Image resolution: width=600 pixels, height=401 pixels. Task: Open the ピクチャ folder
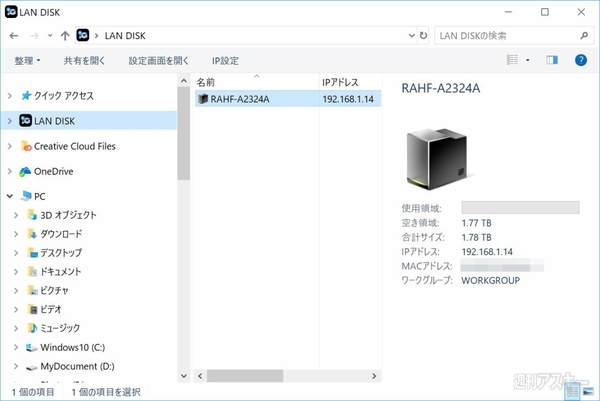48,290
